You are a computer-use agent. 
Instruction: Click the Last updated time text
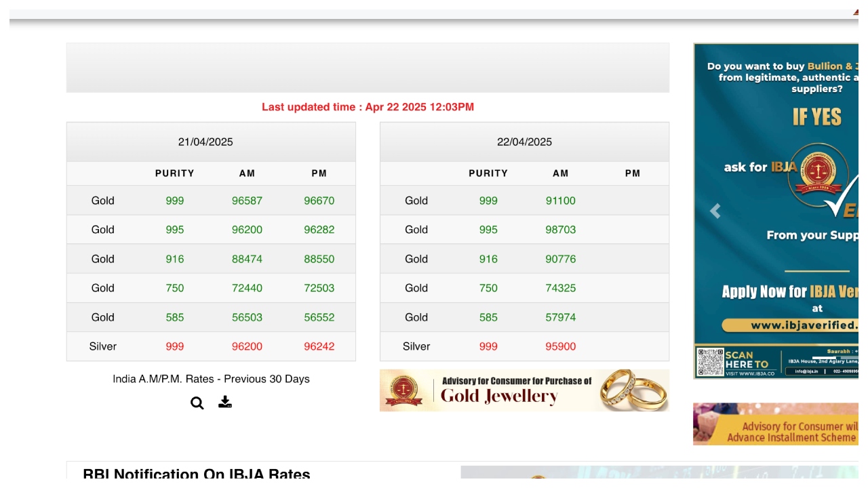click(x=368, y=107)
